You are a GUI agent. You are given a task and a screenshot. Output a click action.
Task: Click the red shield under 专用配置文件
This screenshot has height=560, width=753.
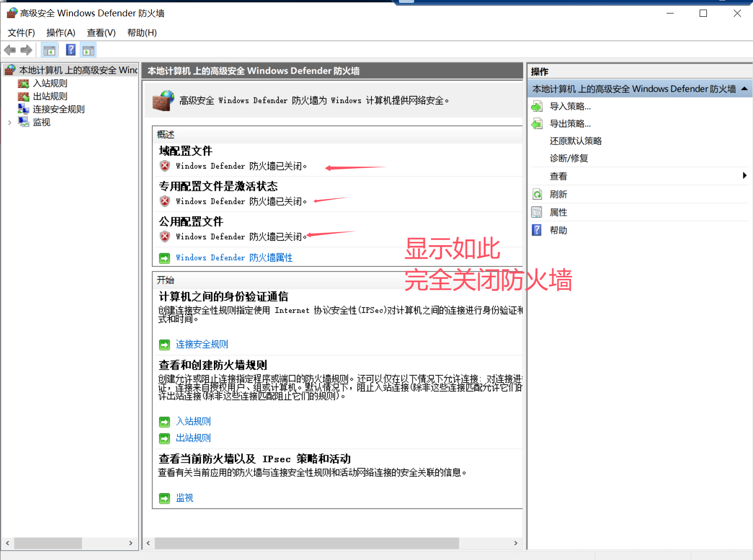click(x=165, y=201)
